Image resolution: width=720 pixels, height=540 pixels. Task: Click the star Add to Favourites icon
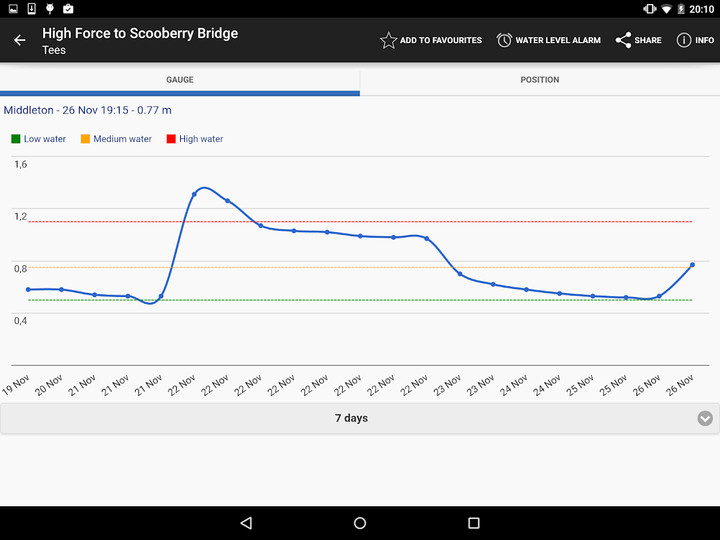388,40
